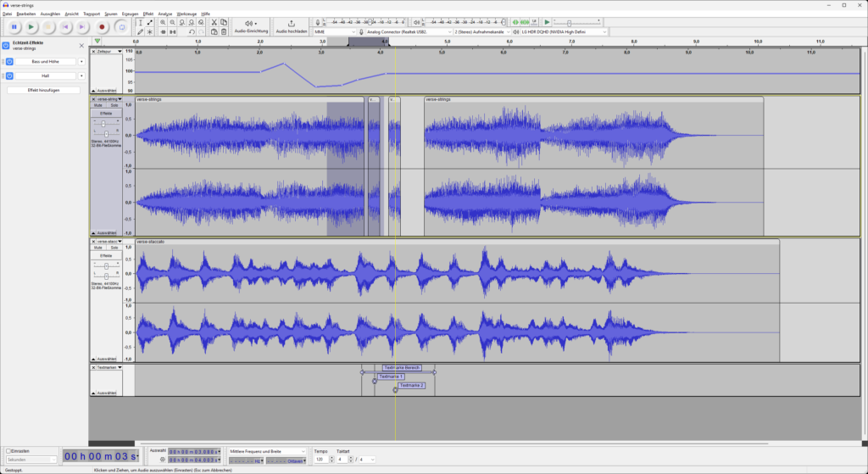This screenshot has height=474, width=868.
Task: Delete selection with the trash icon
Action: (224, 32)
